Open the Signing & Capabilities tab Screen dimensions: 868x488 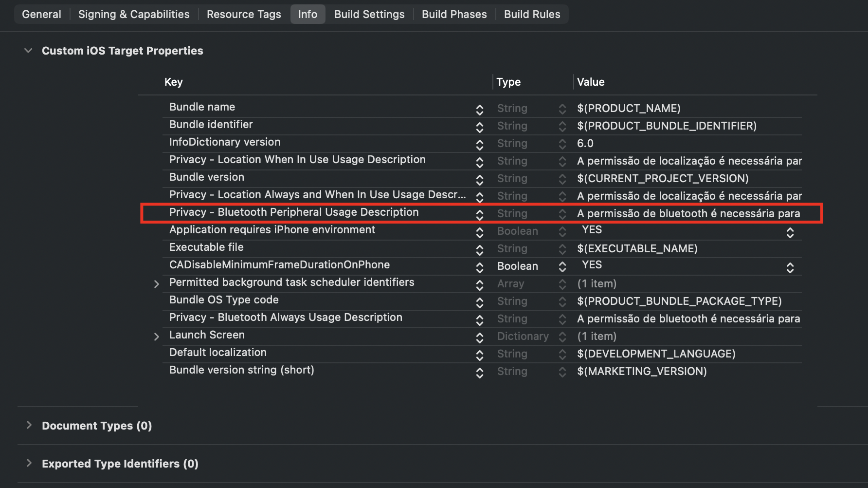tap(134, 14)
